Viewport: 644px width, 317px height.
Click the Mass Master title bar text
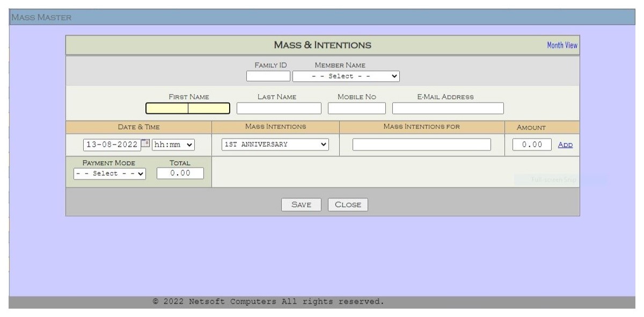point(41,18)
